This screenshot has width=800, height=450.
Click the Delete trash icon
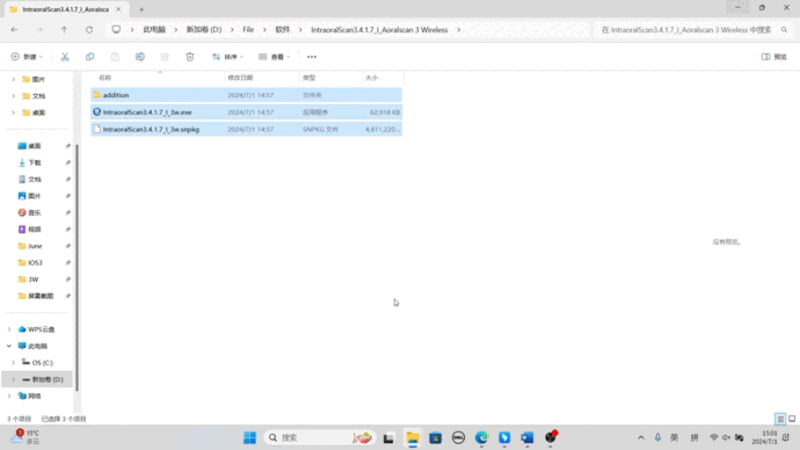coord(190,57)
